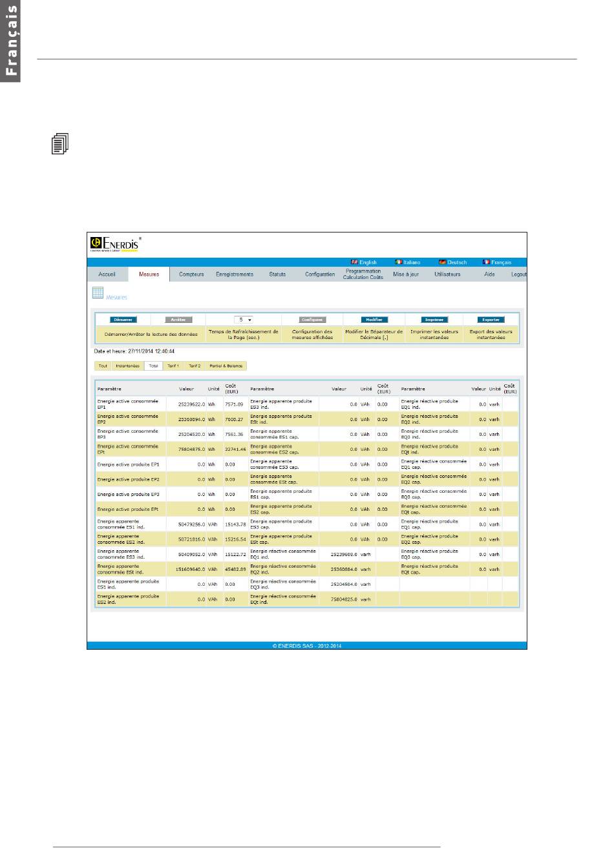
Task: Switch language to Français
Action: 501,262
